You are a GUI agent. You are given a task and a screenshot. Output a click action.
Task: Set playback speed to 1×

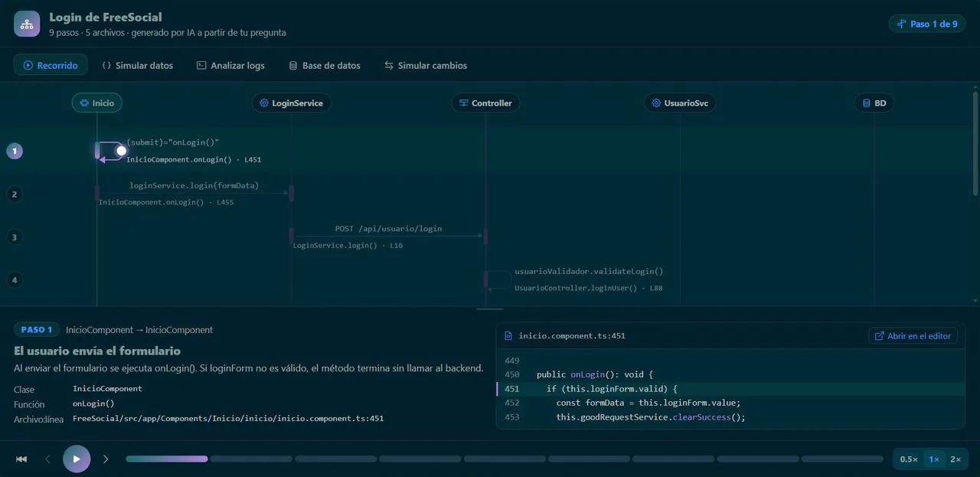(x=934, y=459)
